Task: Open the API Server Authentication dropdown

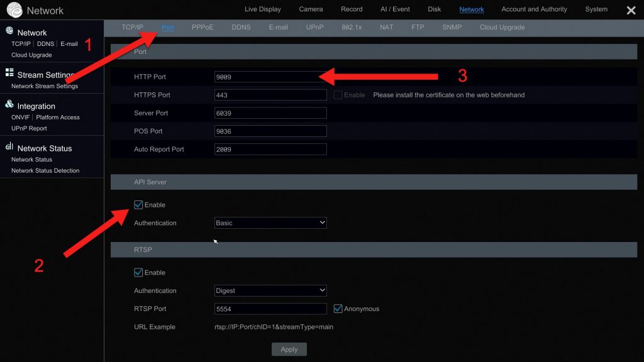Action: (270, 222)
